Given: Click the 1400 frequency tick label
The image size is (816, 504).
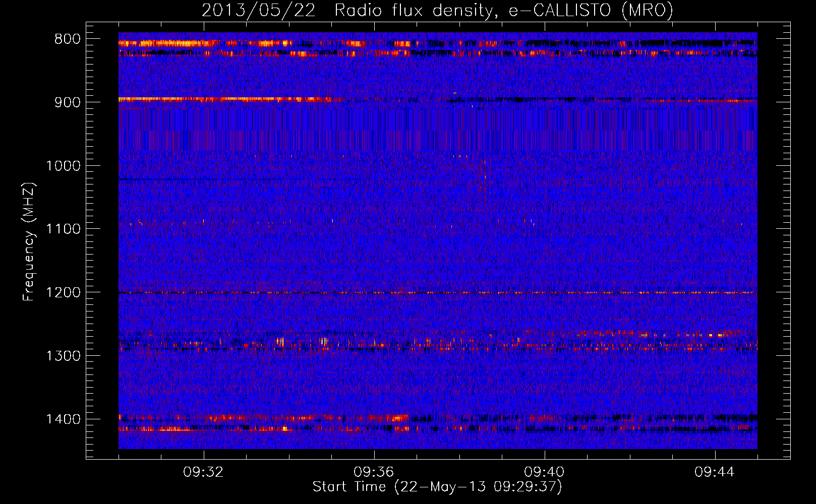Looking at the screenshot, I should pos(63,419).
